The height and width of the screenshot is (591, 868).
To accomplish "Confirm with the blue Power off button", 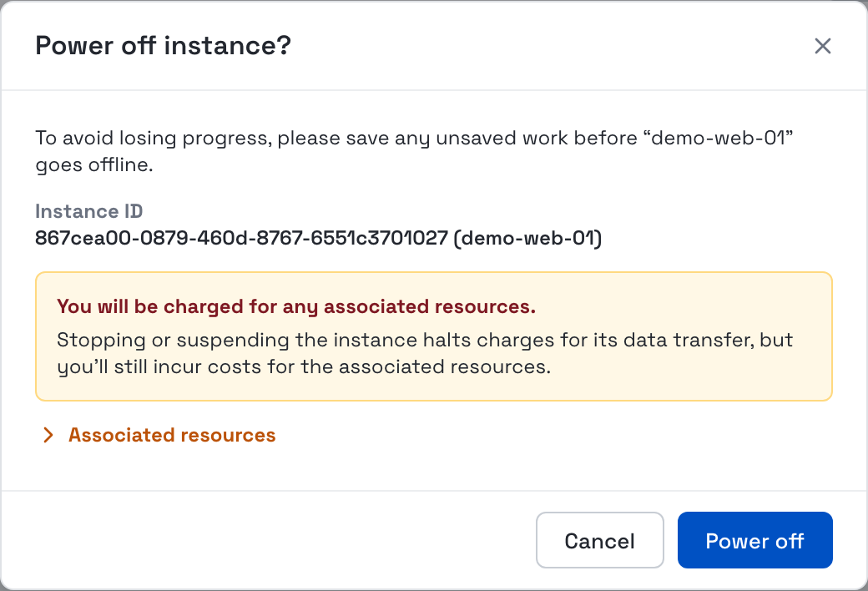I will point(755,540).
